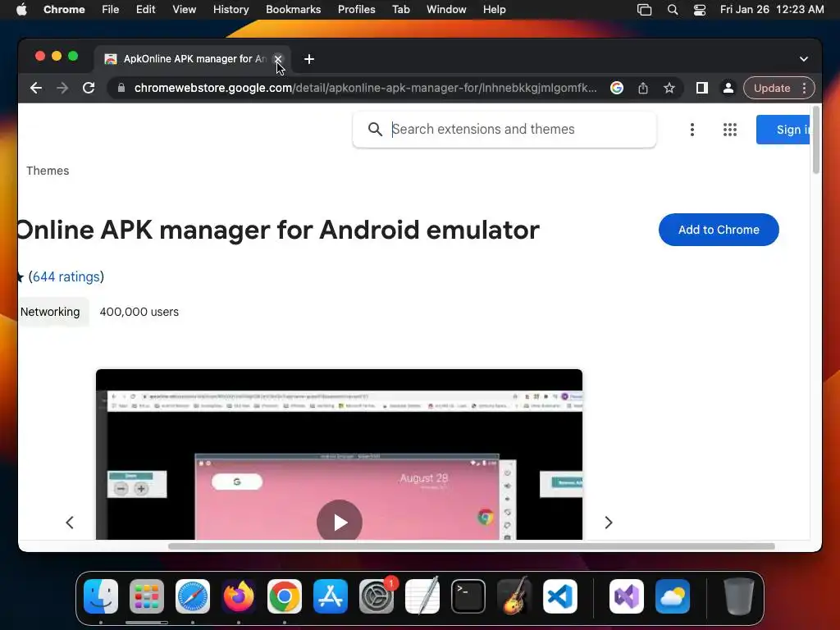Open Terminal from the Dock

[468, 596]
